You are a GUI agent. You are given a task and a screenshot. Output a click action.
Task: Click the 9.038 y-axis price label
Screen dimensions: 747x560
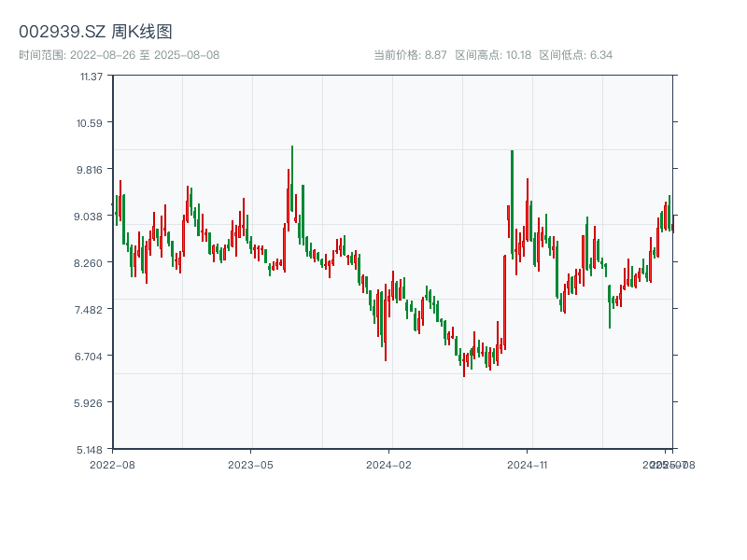coord(91,217)
